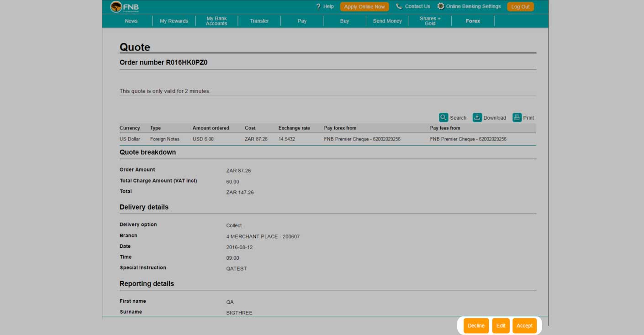Image resolution: width=644 pixels, height=335 pixels.
Task: Click Online Banking Settings link text
Action: point(474,6)
